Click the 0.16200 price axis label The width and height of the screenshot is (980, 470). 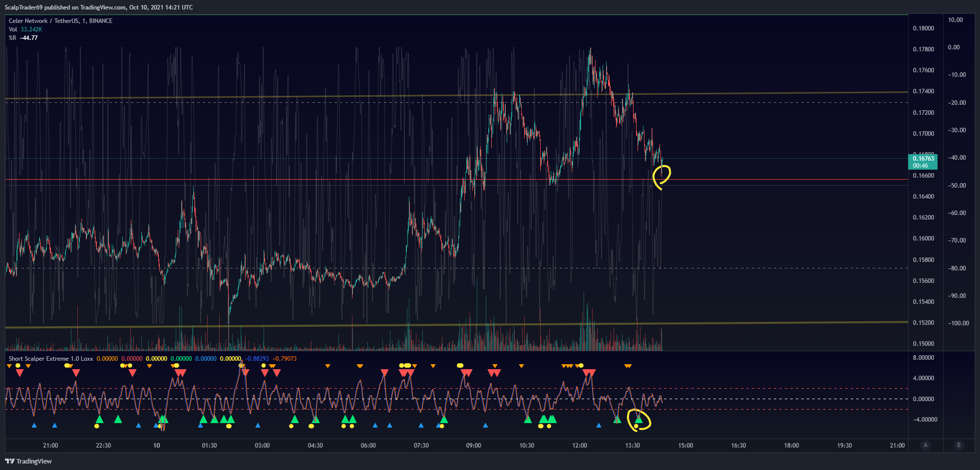[924, 218]
